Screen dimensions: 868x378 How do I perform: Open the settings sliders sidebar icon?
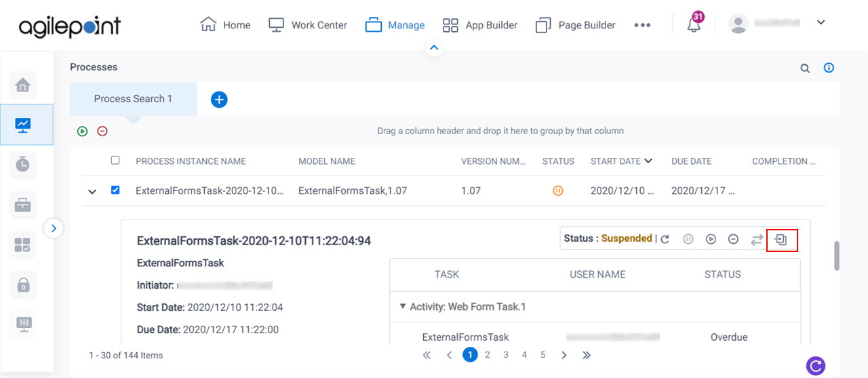(x=23, y=324)
